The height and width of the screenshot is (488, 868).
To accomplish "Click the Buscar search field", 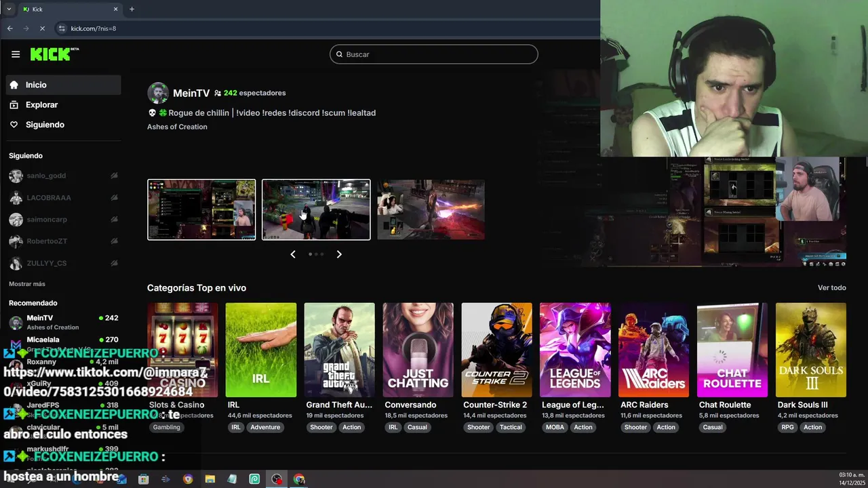I will point(434,54).
